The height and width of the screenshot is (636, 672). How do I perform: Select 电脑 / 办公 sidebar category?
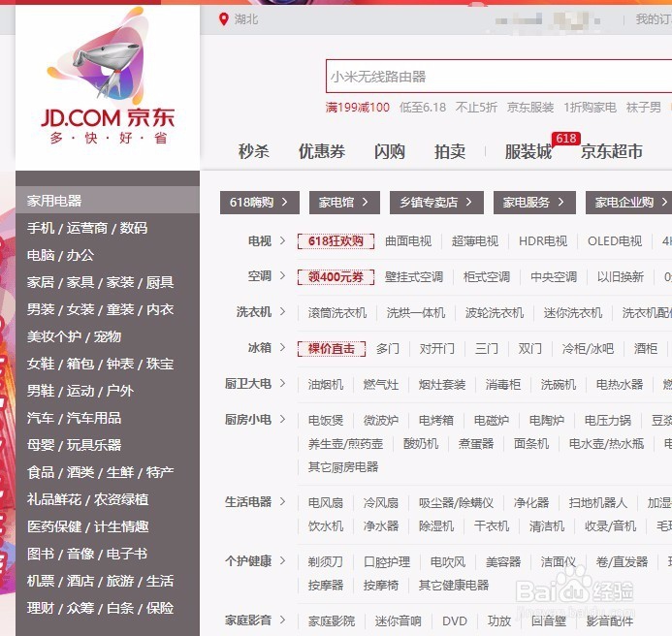[x=60, y=255]
